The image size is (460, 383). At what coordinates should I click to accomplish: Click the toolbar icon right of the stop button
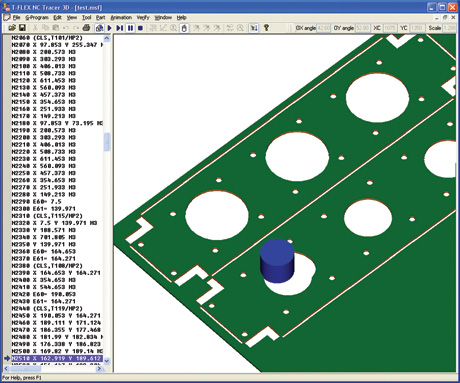[x=153, y=28]
